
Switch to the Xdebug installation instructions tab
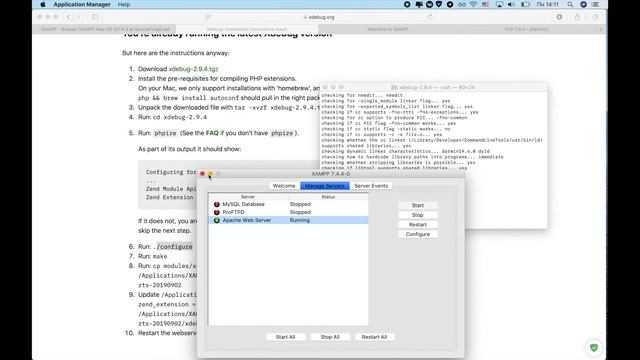pyautogui.click(x=247, y=29)
